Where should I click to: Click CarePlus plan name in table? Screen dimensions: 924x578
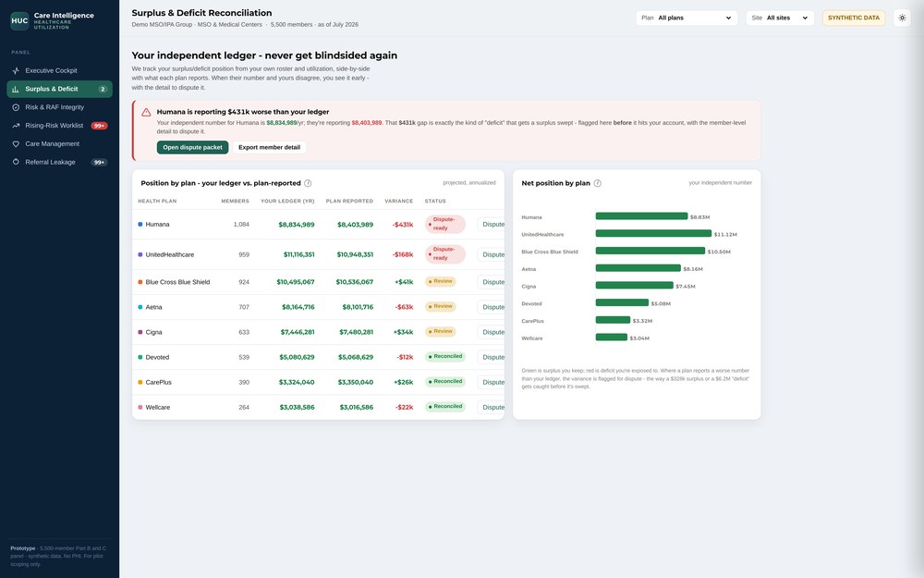coord(159,382)
